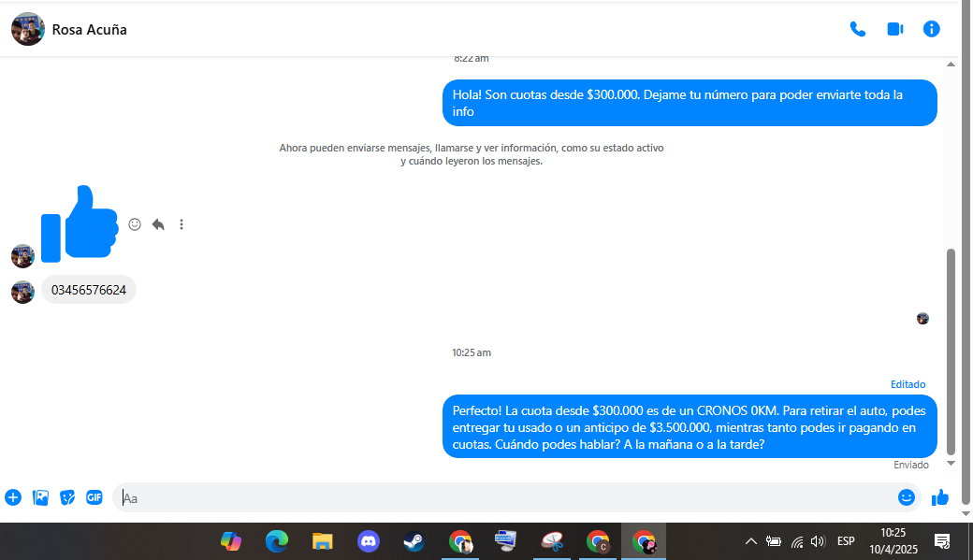The width and height of the screenshot is (973, 560).
Task: Open the emoji picker in message field
Action: point(906,497)
